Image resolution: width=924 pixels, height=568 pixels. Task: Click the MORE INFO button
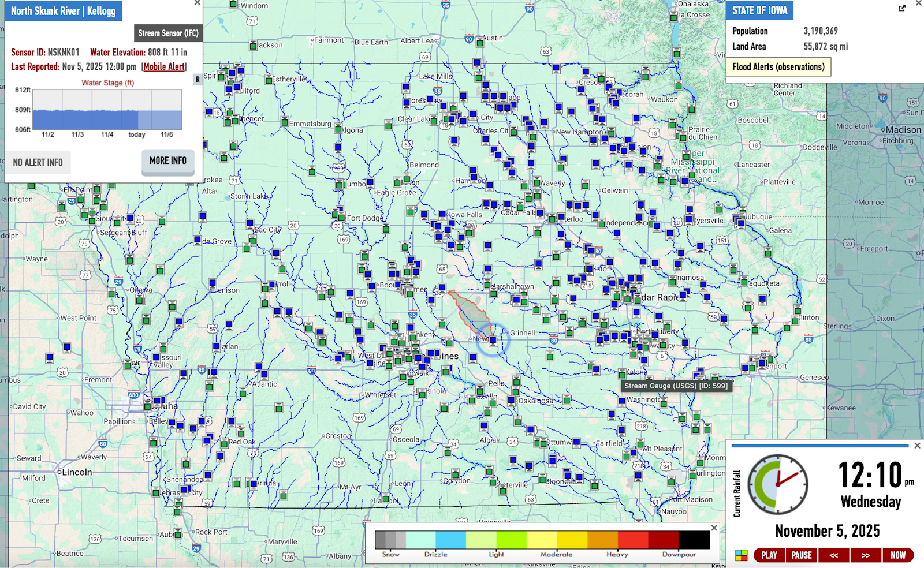tap(167, 161)
